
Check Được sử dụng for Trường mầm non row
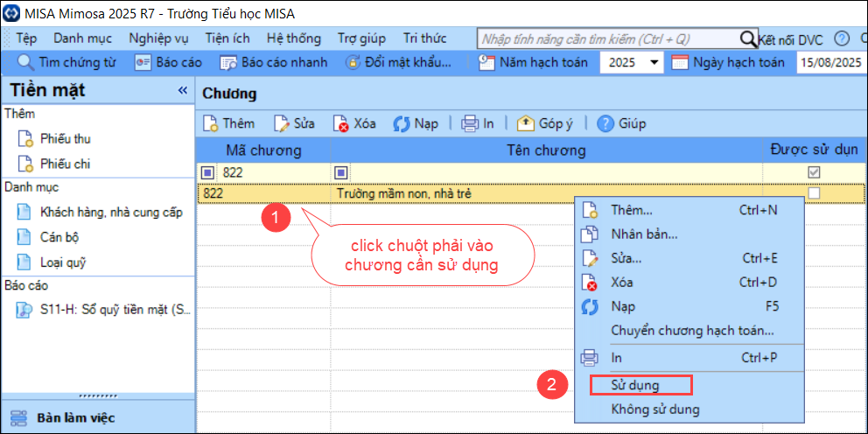814,193
